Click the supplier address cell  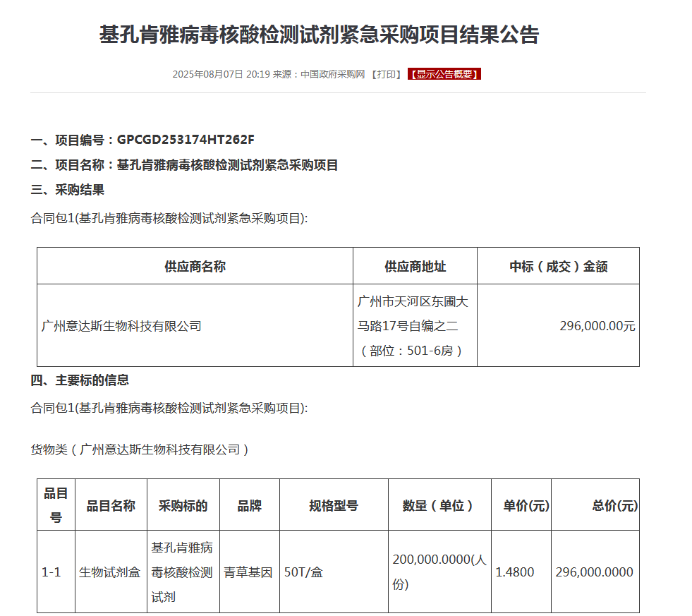tap(414, 325)
